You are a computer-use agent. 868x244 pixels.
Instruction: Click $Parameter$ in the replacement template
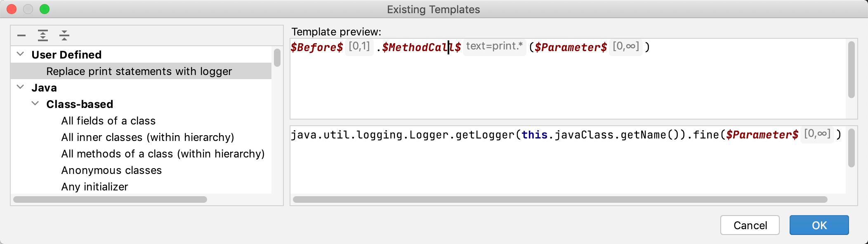click(762, 134)
